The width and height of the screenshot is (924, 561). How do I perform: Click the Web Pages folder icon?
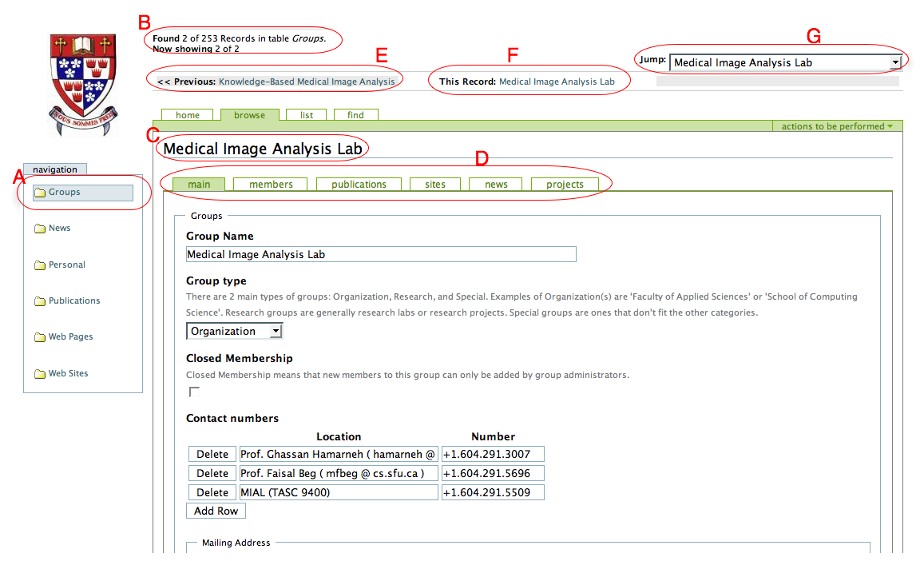coord(40,337)
